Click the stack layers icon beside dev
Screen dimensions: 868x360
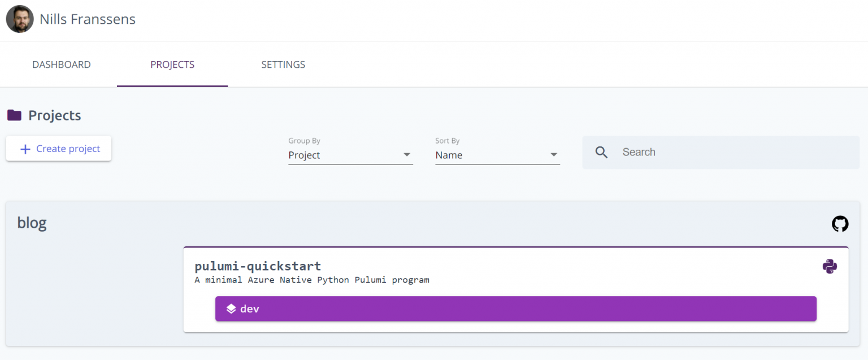coord(232,309)
